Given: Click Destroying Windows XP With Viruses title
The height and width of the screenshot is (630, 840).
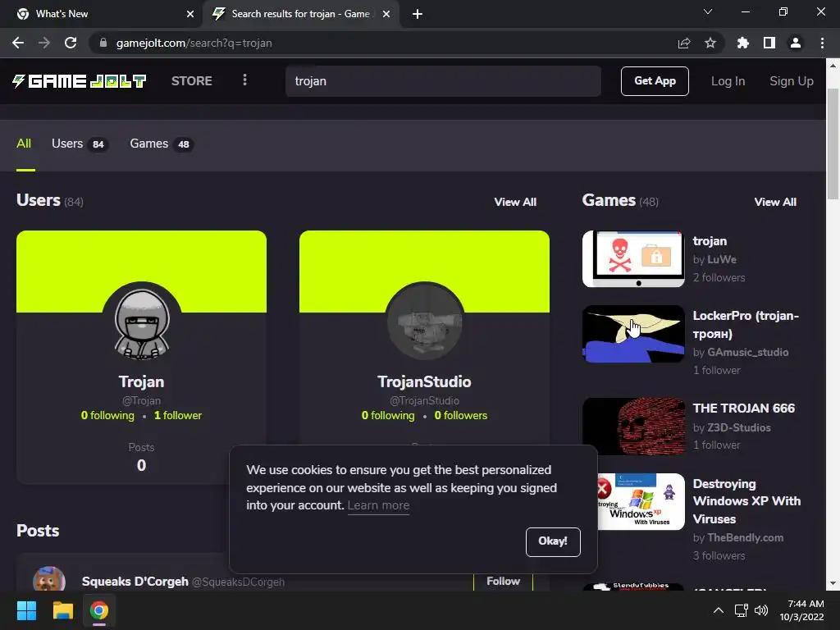Looking at the screenshot, I should pyautogui.click(x=746, y=501).
